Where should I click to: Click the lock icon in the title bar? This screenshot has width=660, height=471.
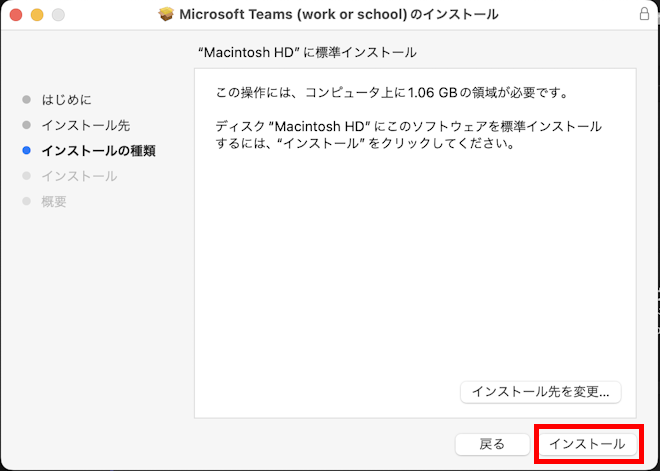(x=643, y=15)
